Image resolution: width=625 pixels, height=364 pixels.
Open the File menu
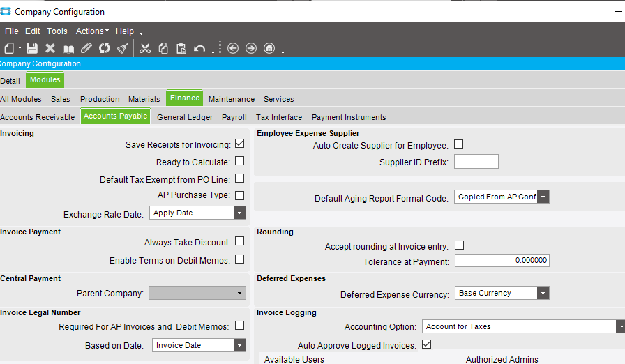pos(12,31)
